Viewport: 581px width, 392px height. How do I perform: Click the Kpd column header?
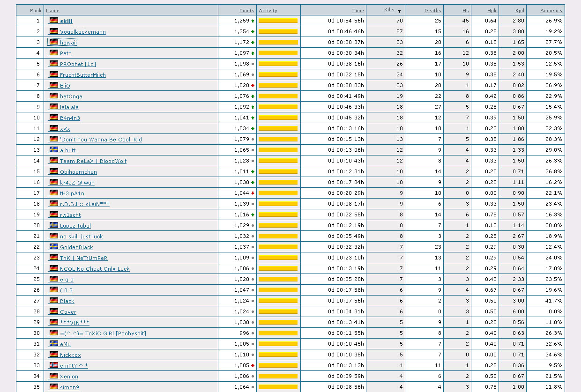coord(520,10)
